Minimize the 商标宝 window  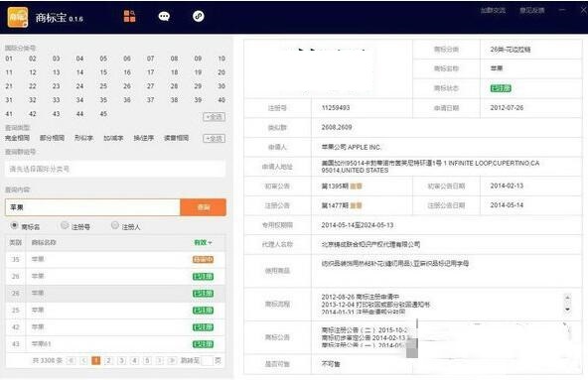562,10
